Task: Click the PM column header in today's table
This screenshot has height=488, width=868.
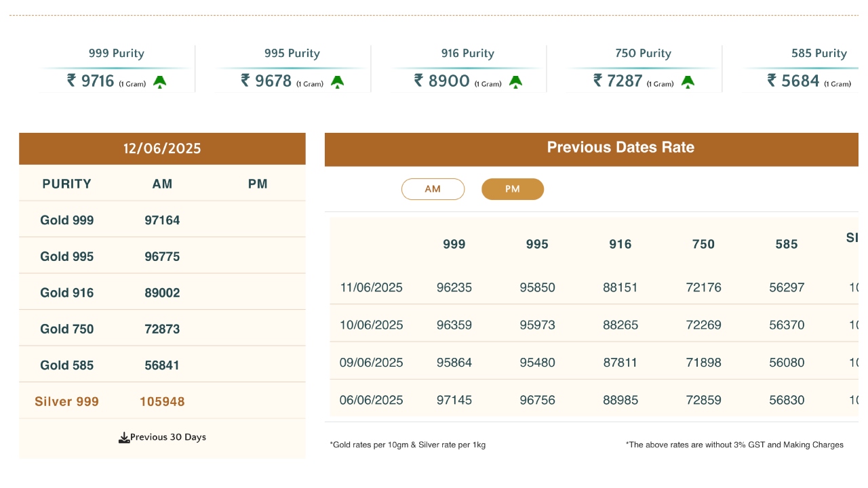Action: coord(258,184)
